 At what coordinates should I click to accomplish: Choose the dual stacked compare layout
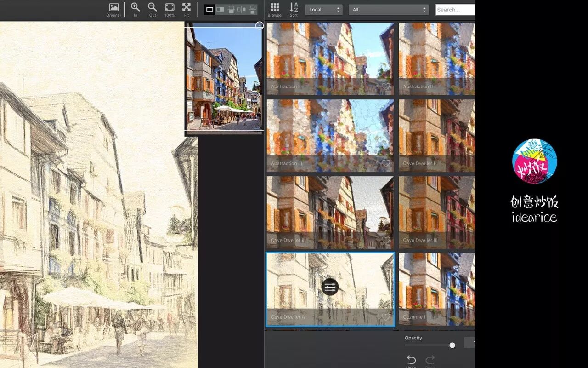click(x=253, y=10)
